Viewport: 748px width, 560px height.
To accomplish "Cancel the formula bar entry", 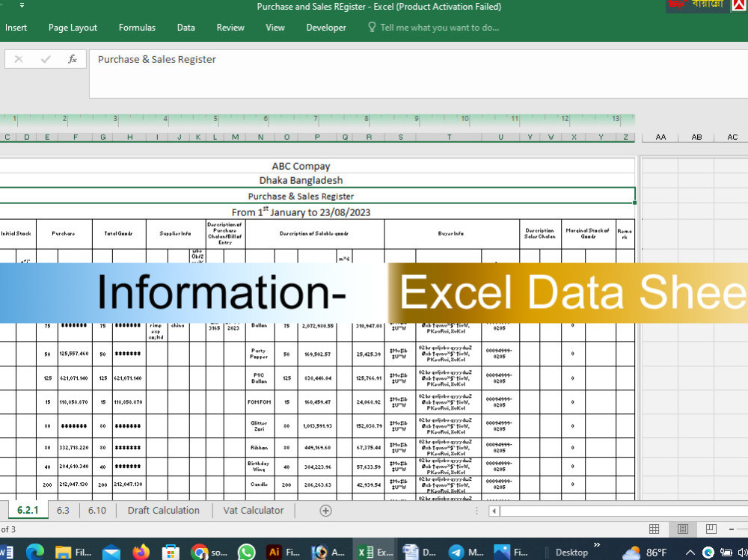I will tap(19, 59).
